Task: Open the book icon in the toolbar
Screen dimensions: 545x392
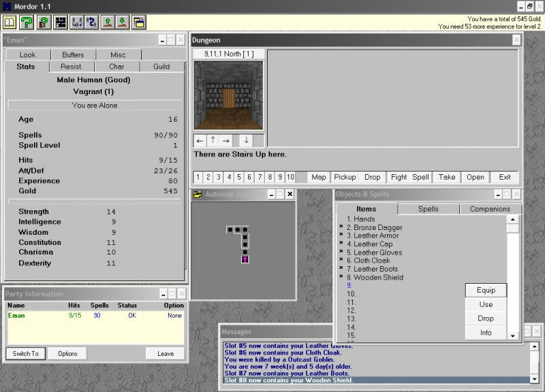Action: 10,22
